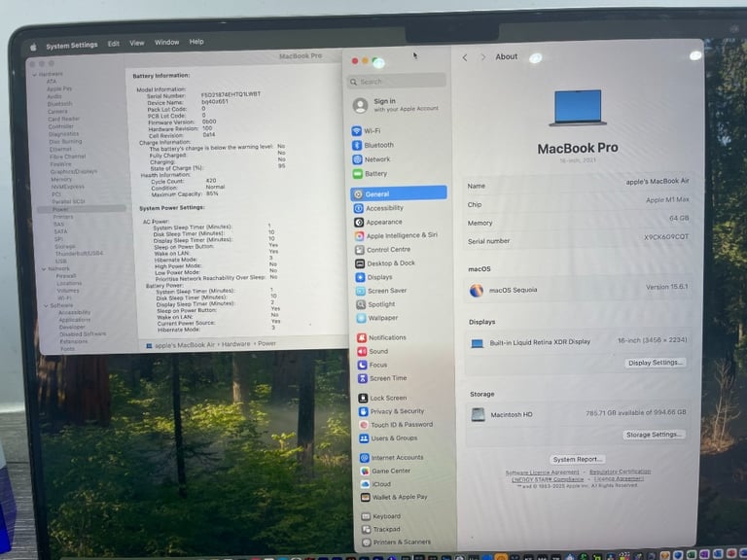Click the Storage Settings button
Viewport: 747px width, 560px height.
point(654,435)
